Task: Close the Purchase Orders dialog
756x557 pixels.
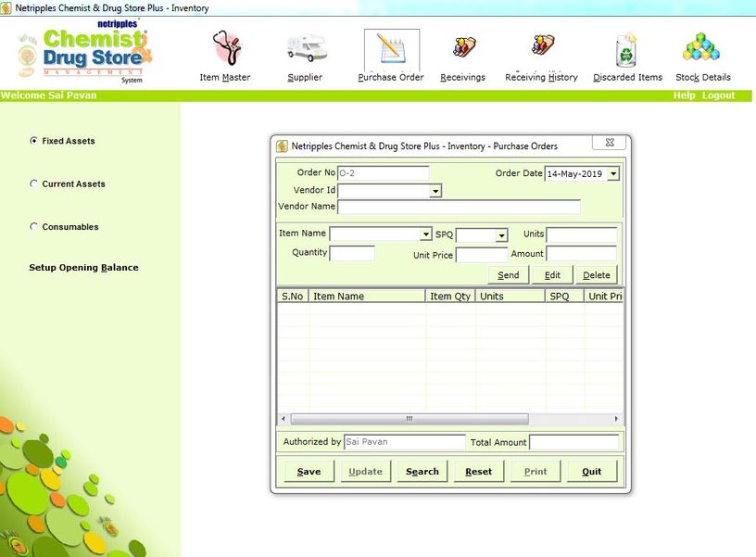Action: [610, 143]
